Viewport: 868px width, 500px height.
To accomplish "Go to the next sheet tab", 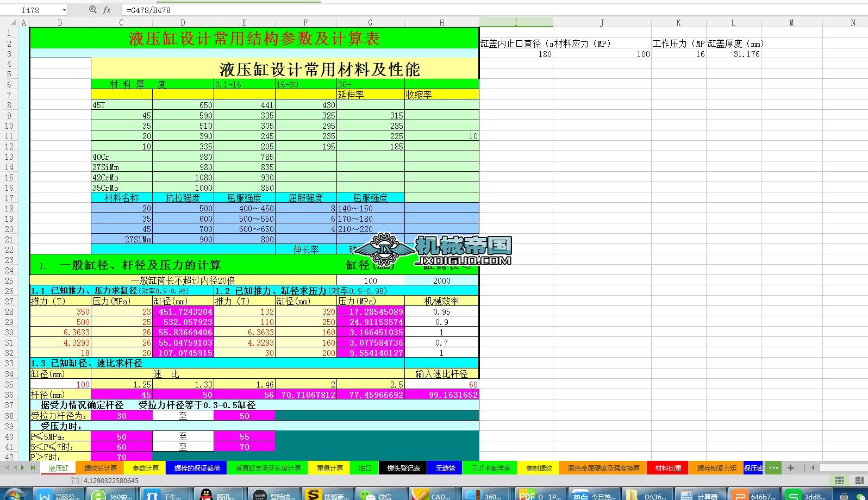I will point(23,467).
